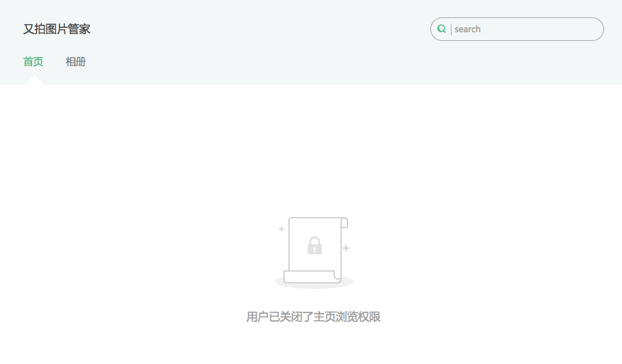622x364 pixels.
Task: Click the blank document area above the padlock
Action: pyautogui.click(x=314, y=227)
